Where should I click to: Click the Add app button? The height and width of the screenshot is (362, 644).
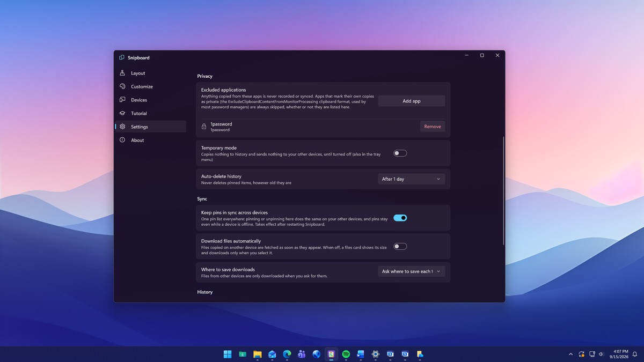[x=412, y=101]
